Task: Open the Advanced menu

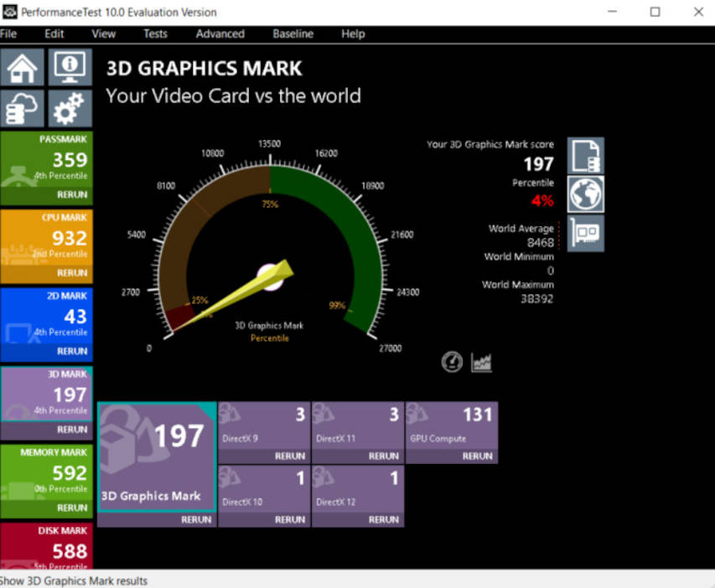Action: (220, 34)
